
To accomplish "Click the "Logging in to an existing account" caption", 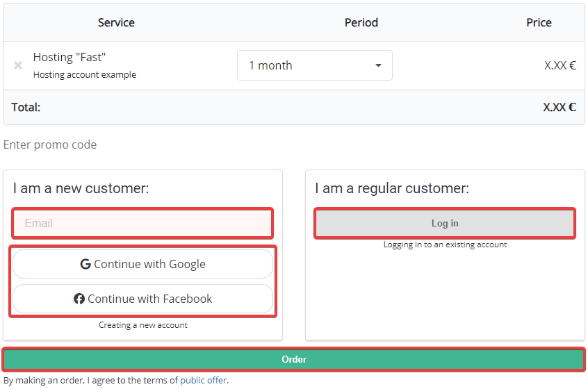I will coord(445,245).
